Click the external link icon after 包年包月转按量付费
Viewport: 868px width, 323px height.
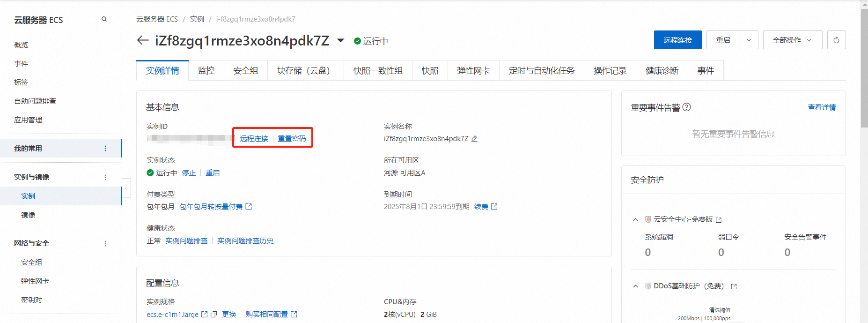[249, 206]
